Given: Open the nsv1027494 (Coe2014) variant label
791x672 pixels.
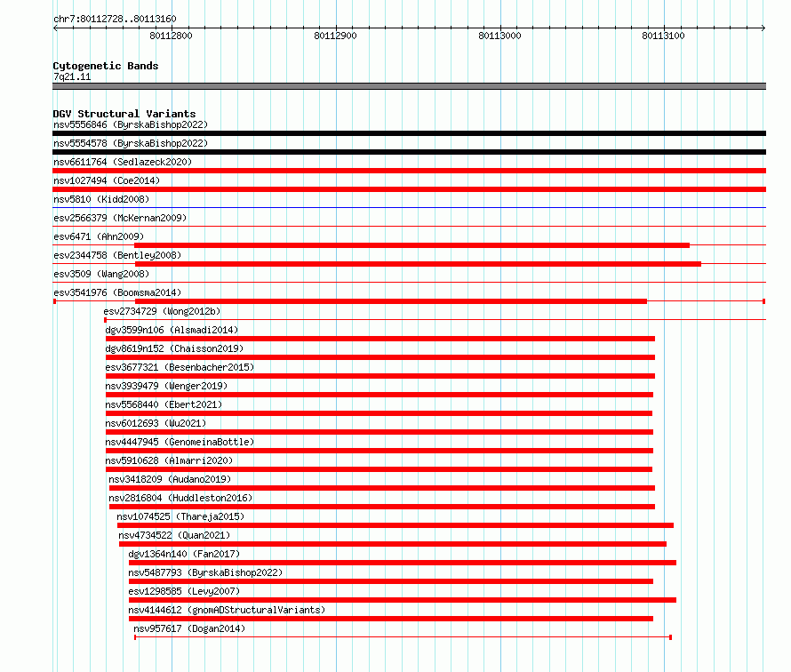Looking at the screenshot, I should pyautogui.click(x=107, y=180).
